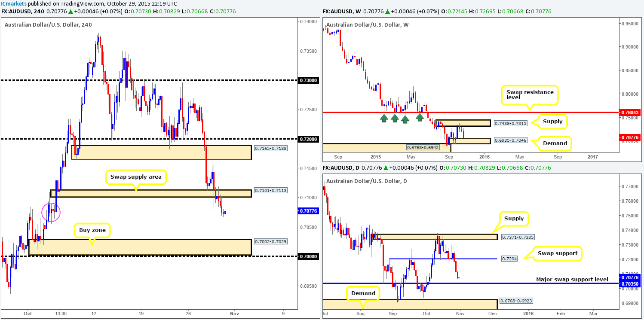Select the '0.7204' swap support price label
Screen dimensions: 644x320
point(510,259)
